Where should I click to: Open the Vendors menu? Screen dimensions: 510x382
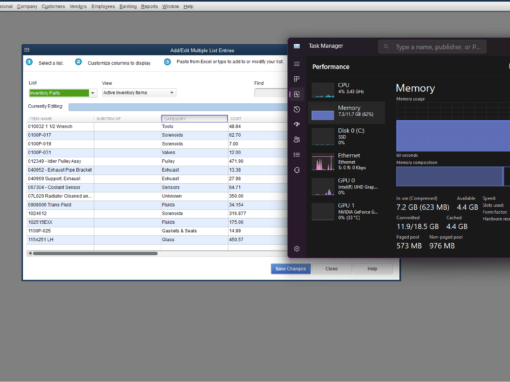pos(78,6)
